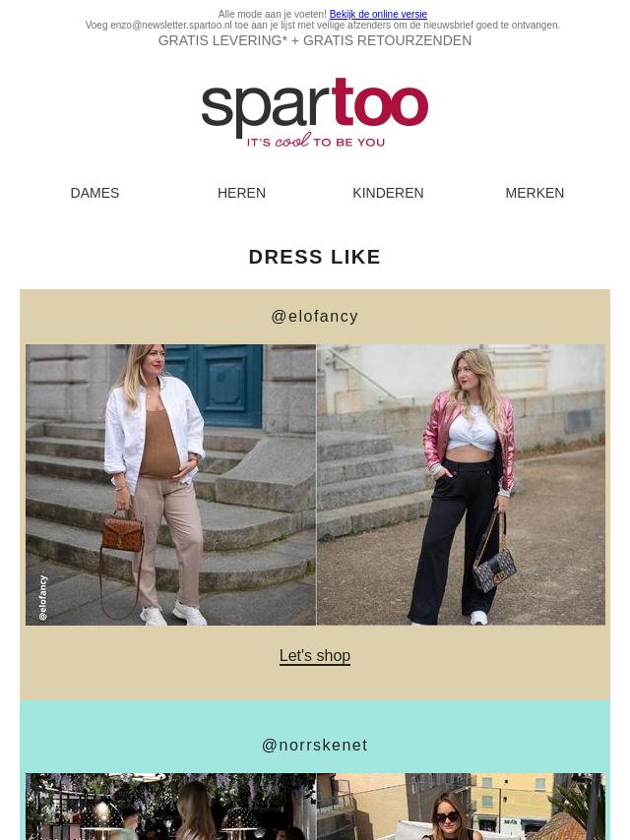Open the @norrskenet heading
The height and width of the screenshot is (840, 630).
(x=315, y=746)
